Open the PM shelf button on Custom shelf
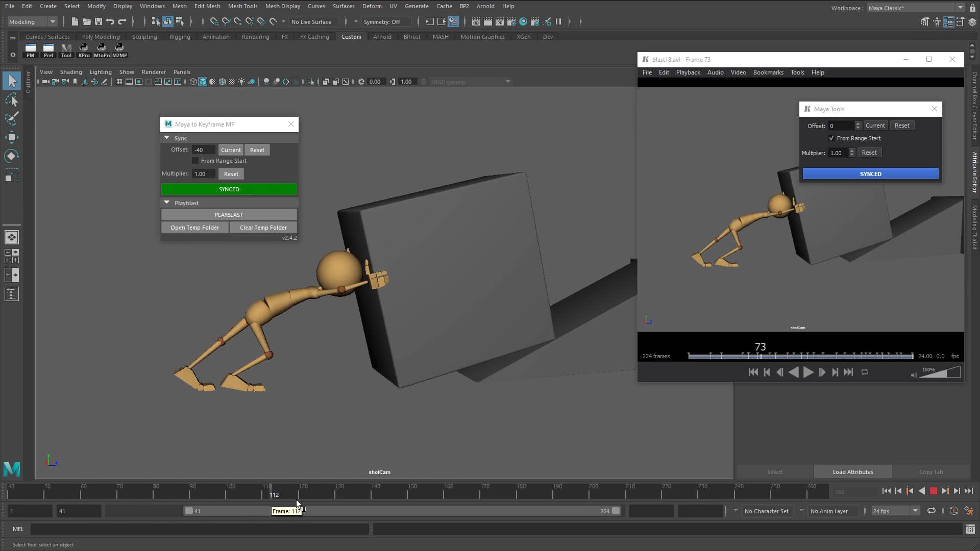 point(30,48)
